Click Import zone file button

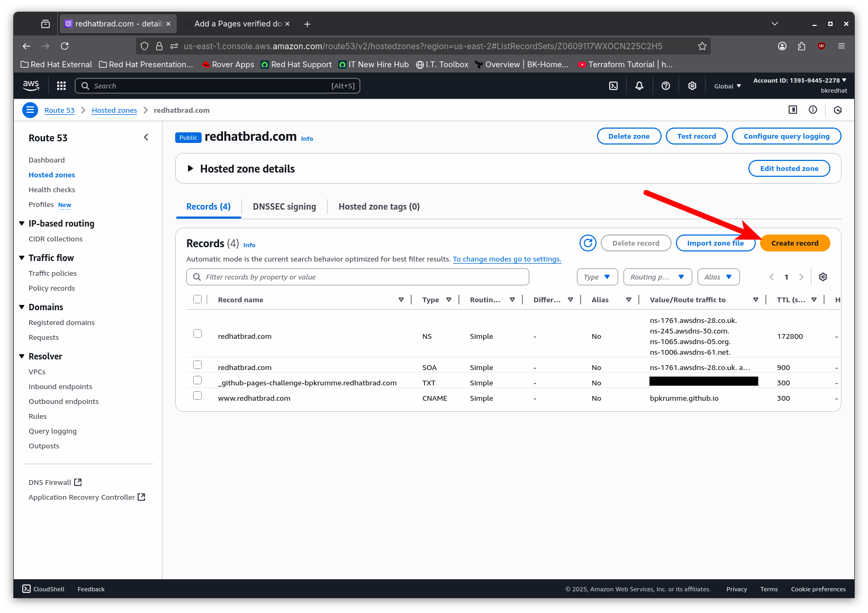point(716,243)
